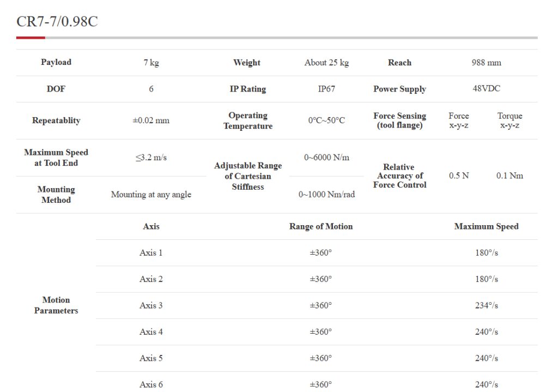Select the About 25 kg weight value
The image size is (558, 392).
point(326,63)
